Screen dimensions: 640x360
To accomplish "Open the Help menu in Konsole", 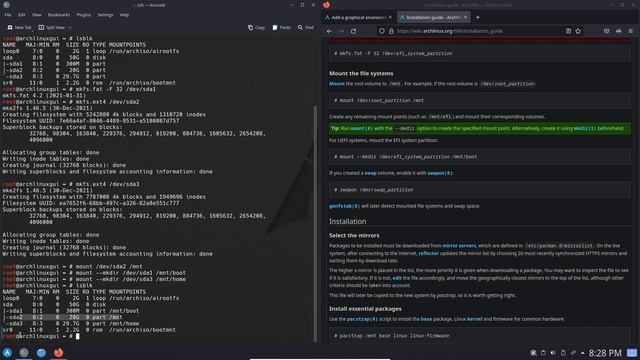I will point(124,15).
